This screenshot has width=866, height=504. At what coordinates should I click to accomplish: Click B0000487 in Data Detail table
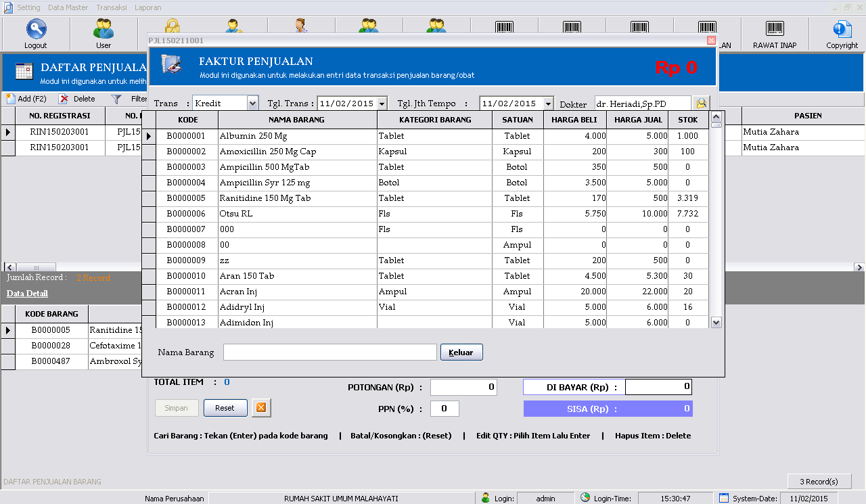coord(51,361)
